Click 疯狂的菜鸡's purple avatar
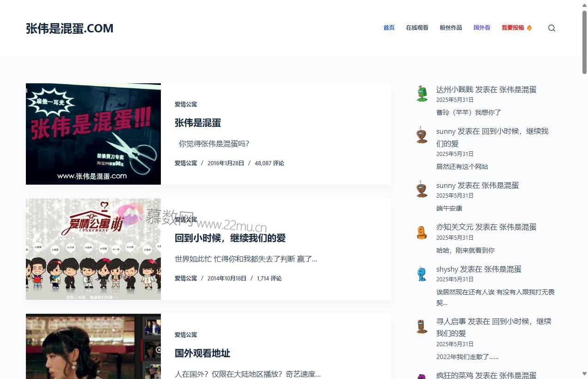Viewport: 588px width, 379px height. tap(422, 377)
